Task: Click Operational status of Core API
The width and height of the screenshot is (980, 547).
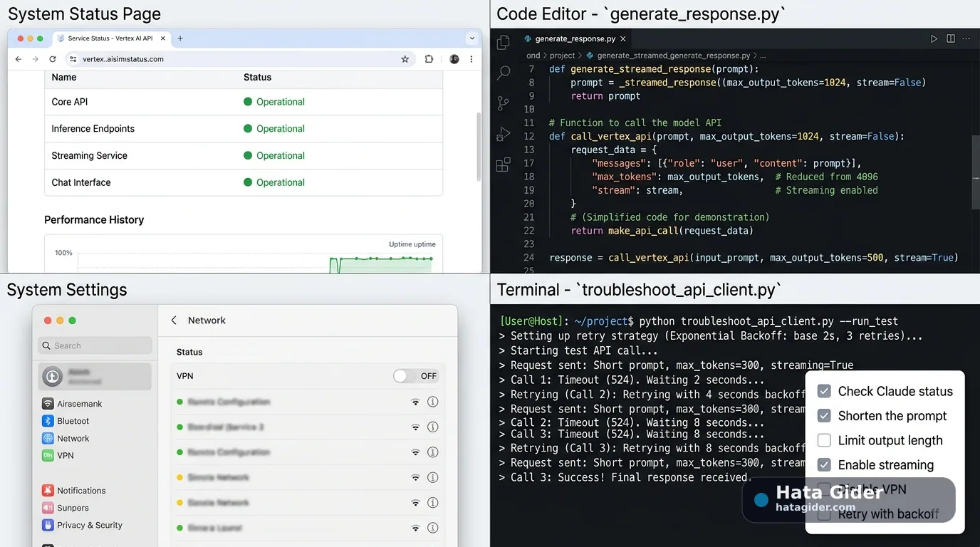Action: click(281, 102)
